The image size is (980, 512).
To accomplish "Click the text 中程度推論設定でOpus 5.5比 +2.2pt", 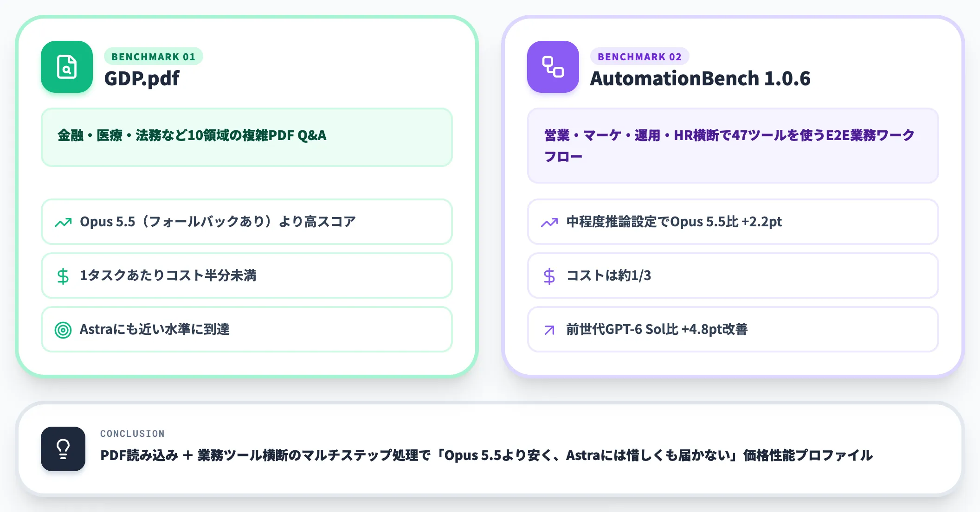I will point(674,222).
